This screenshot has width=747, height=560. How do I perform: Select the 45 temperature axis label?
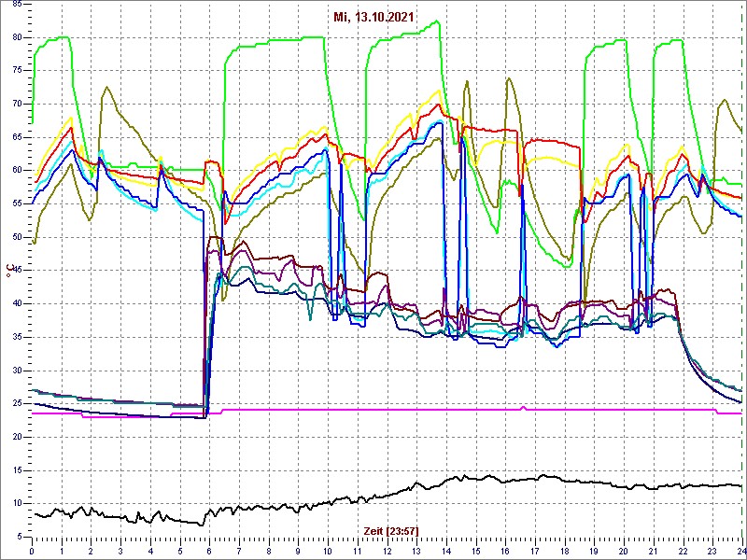click(x=15, y=271)
